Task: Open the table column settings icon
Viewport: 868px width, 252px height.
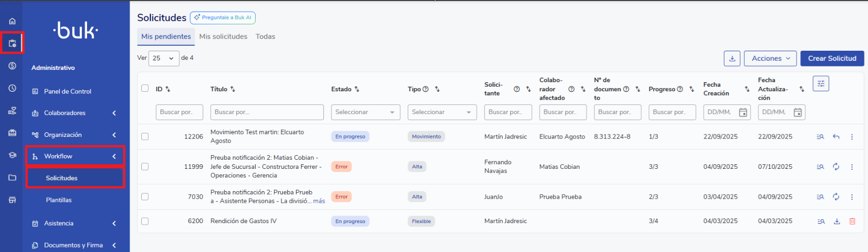Action: [820, 84]
